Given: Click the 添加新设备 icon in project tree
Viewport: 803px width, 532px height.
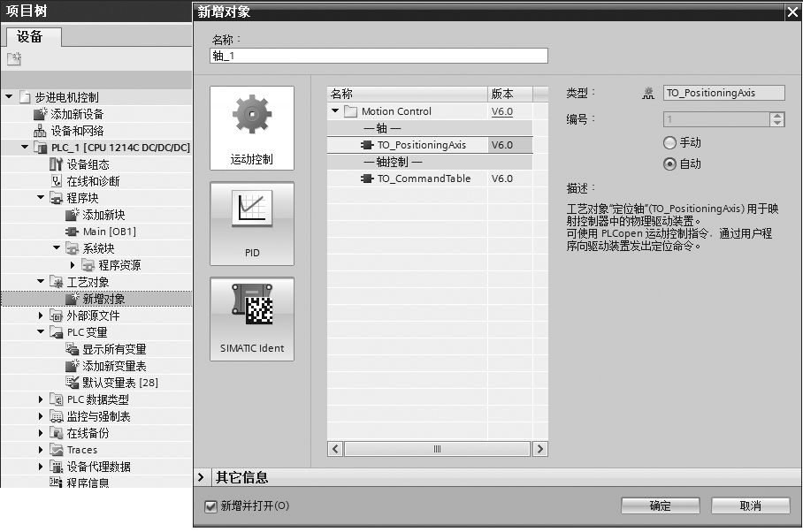Looking at the screenshot, I should pos(40,114).
